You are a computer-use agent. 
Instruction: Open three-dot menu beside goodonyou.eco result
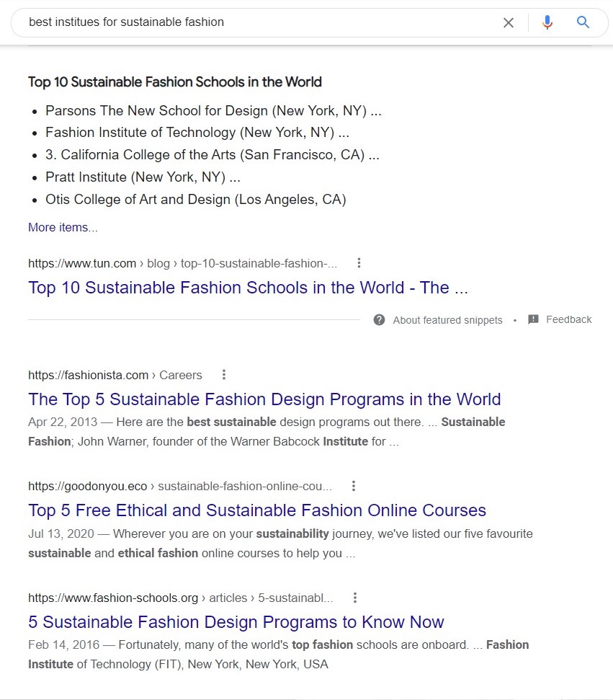click(354, 486)
